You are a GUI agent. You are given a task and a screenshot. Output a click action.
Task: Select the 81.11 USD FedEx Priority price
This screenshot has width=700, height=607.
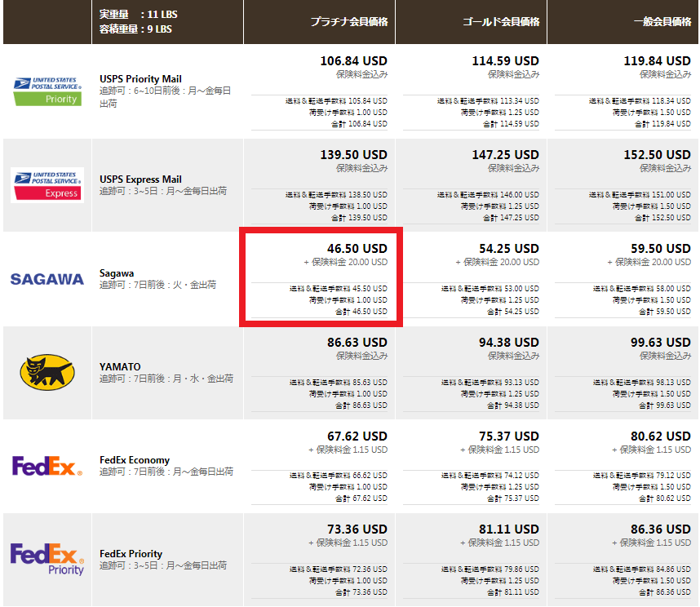coord(509,529)
